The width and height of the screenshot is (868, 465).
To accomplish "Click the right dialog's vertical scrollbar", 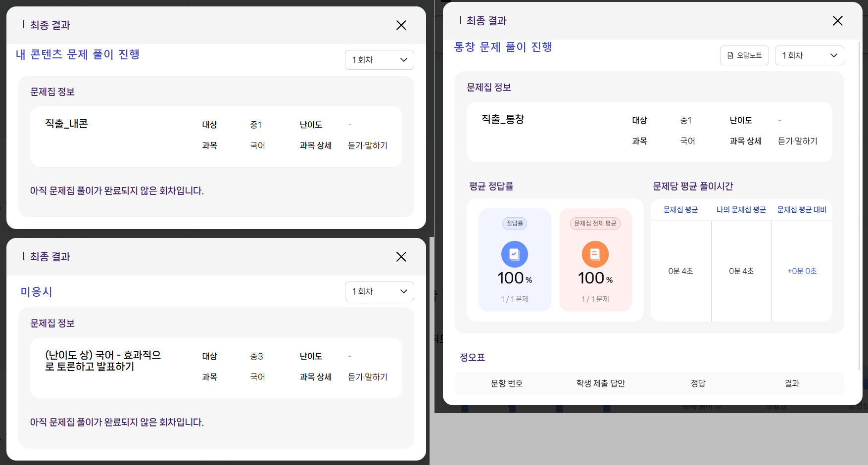I will 859,205.
